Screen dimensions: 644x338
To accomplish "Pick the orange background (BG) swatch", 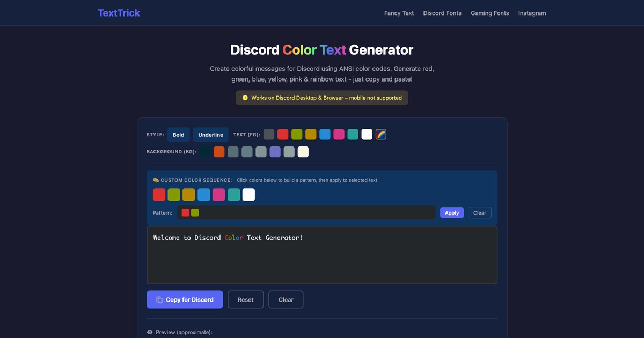I will (x=219, y=152).
